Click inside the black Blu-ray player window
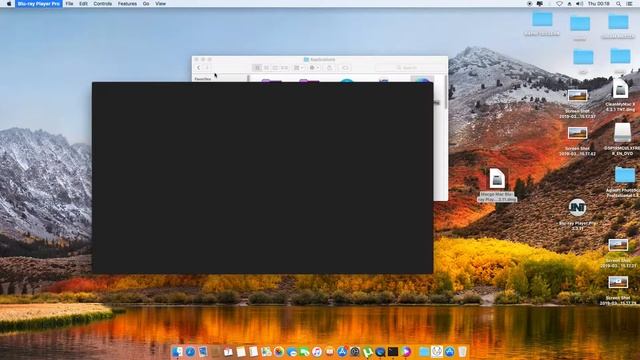This screenshot has width=640, height=360. click(262, 178)
